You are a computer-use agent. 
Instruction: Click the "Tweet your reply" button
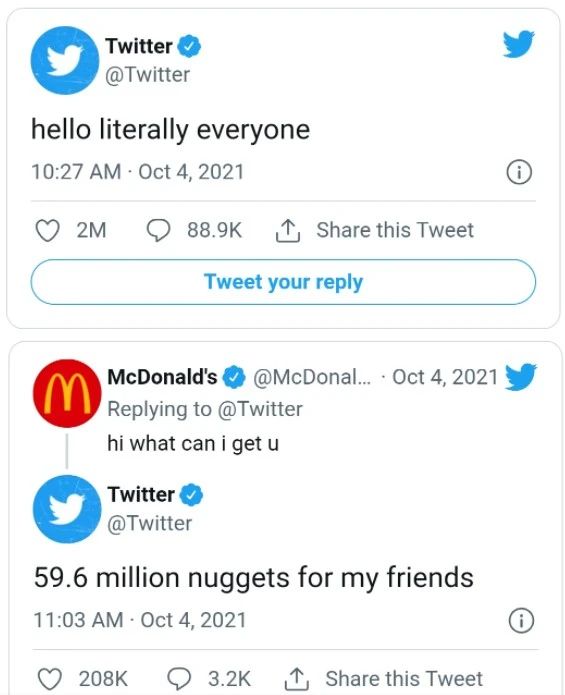[283, 282]
